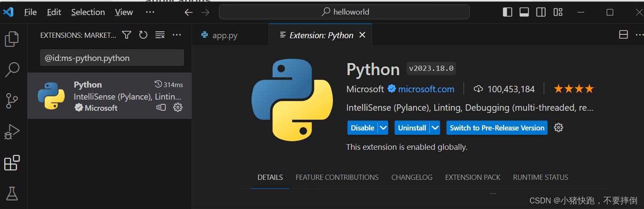Expand the Uninstall button dropdown arrow
Viewport: 644px width, 209px height.
tap(435, 128)
